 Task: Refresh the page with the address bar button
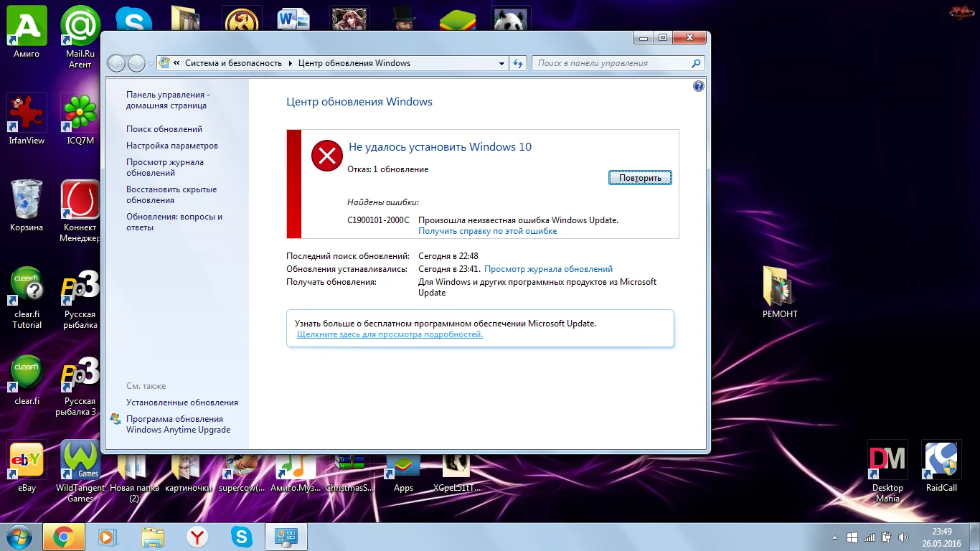[518, 63]
